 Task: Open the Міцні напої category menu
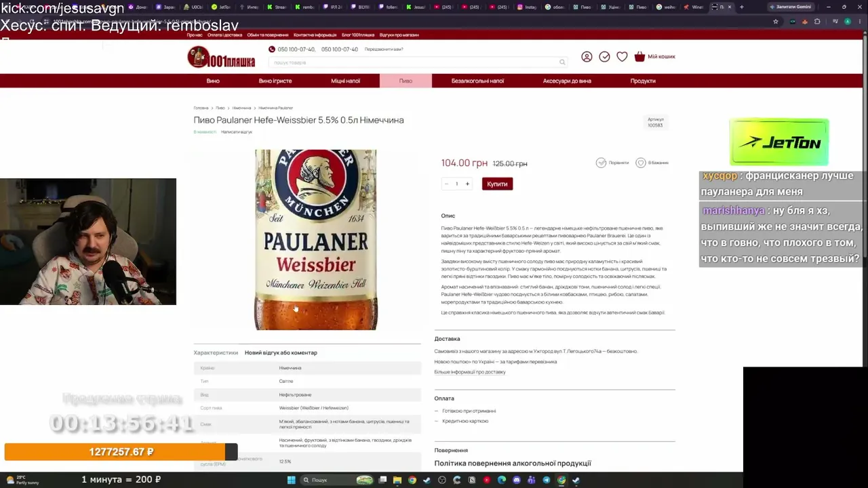point(346,81)
